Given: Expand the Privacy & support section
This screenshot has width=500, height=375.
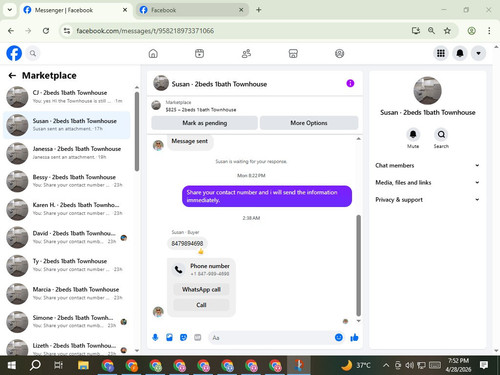Looking at the screenshot, I should click(x=427, y=200).
